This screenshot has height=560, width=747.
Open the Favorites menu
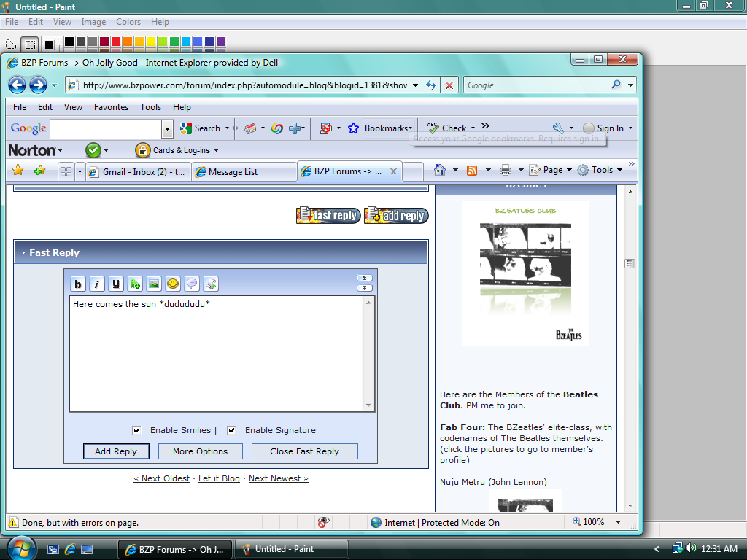(x=111, y=107)
